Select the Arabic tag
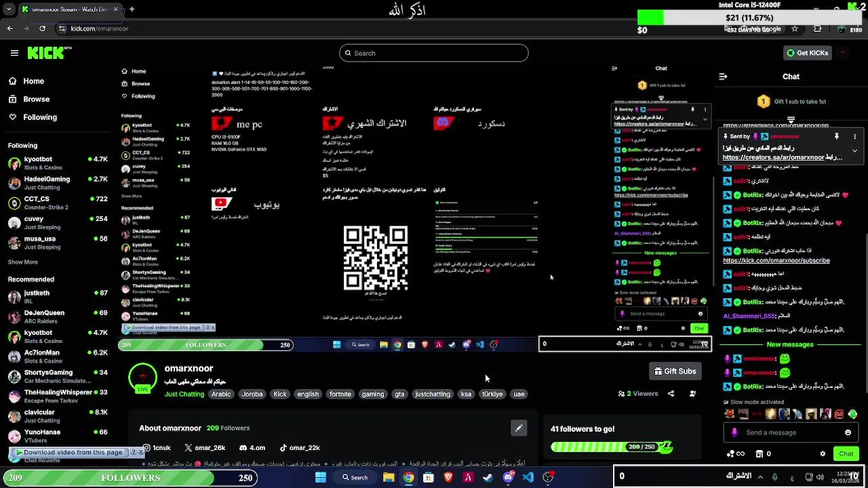The width and height of the screenshot is (868, 488). pos(221,394)
